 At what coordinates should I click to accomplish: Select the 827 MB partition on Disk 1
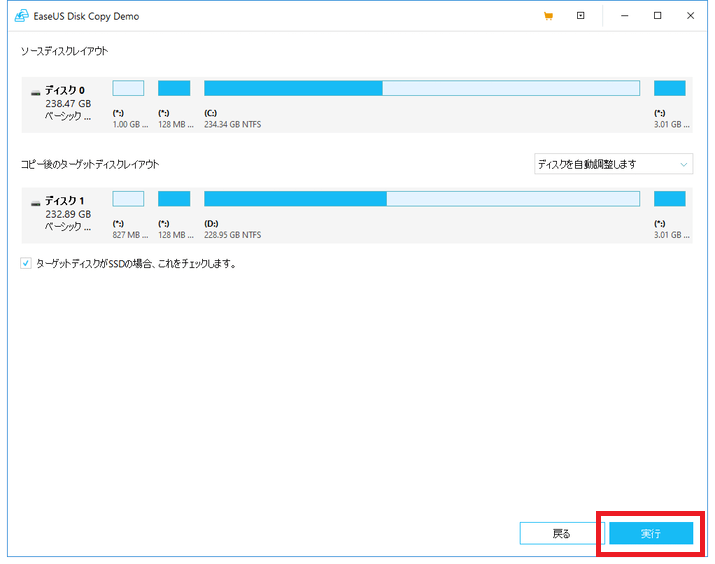point(128,198)
